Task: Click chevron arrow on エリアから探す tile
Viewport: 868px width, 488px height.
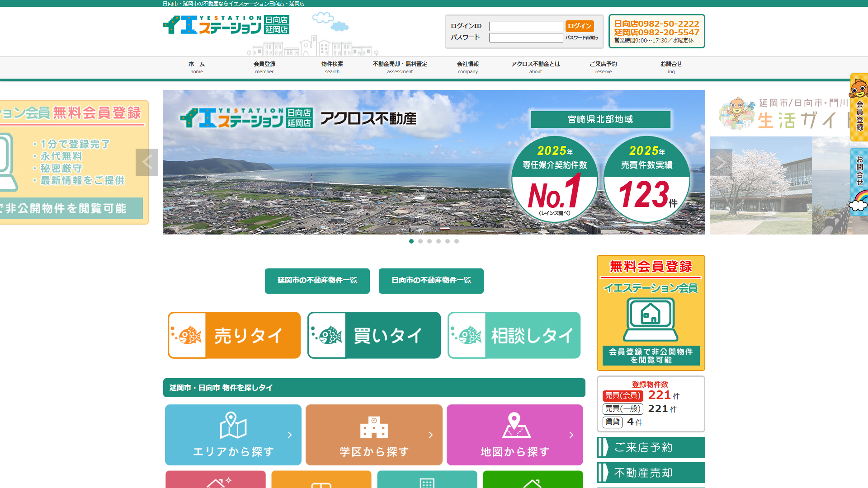Action: [x=290, y=435]
